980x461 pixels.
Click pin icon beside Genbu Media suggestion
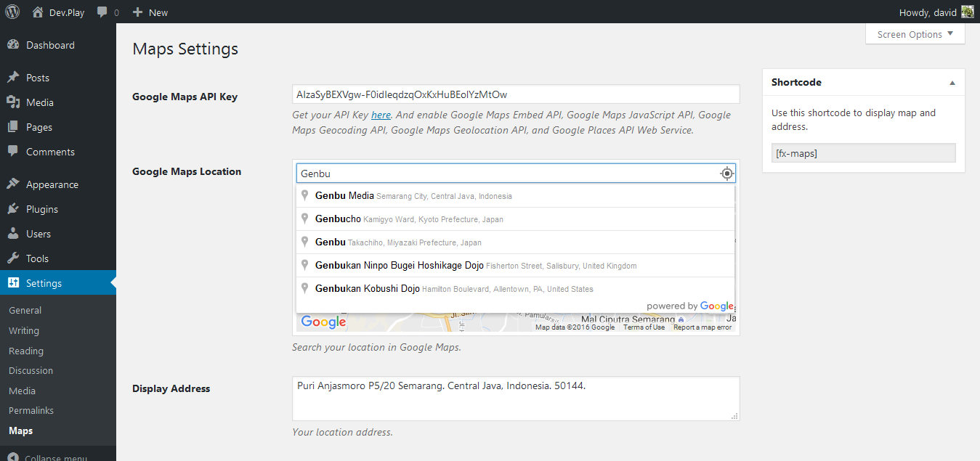click(305, 195)
